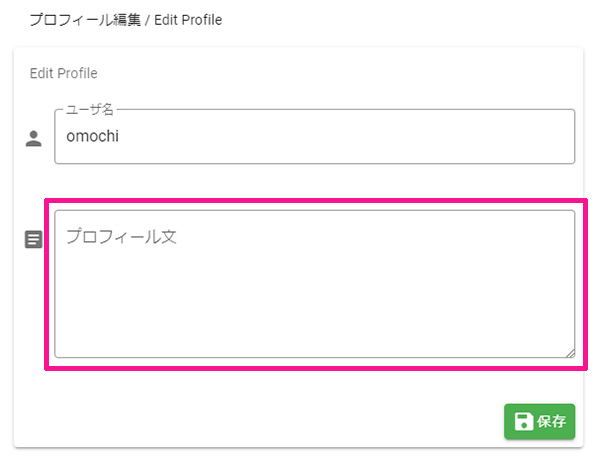600x464 pixels.
Task: Select the text-lines note icon left of the textarea
Action: pos(34,239)
